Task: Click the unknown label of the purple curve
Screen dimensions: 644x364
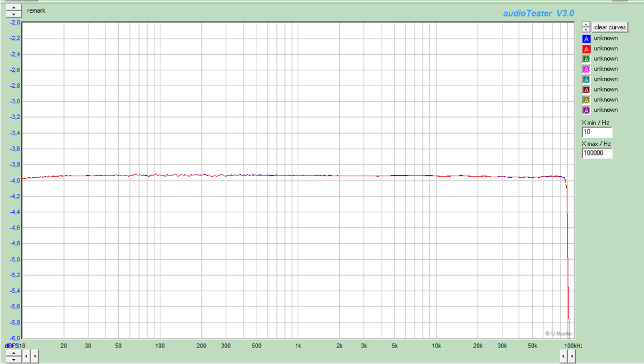Action: (606, 110)
